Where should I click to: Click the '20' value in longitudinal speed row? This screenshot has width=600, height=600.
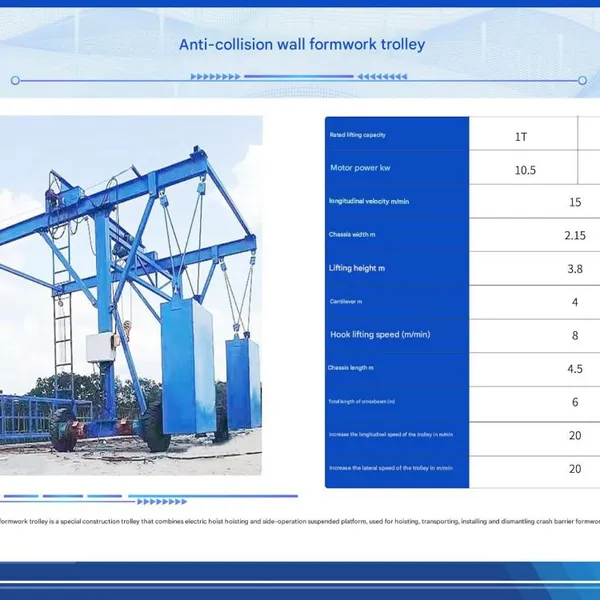point(575,435)
